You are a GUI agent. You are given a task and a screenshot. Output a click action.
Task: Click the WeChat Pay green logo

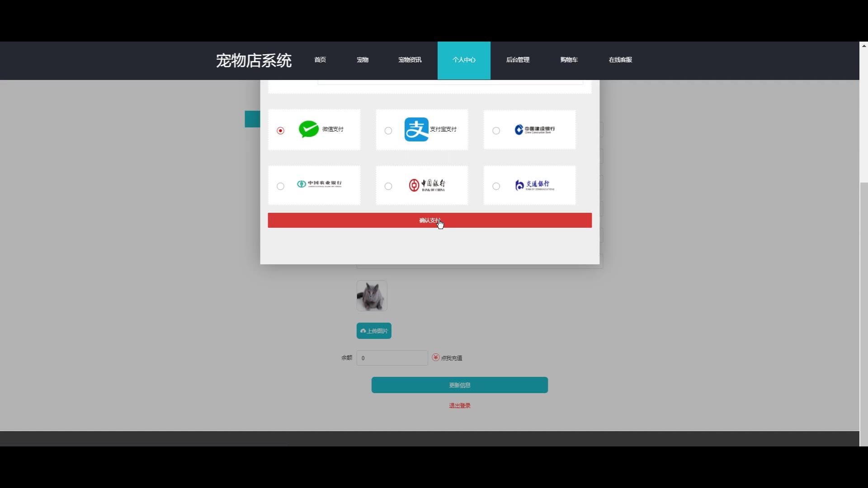(x=309, y=129)
